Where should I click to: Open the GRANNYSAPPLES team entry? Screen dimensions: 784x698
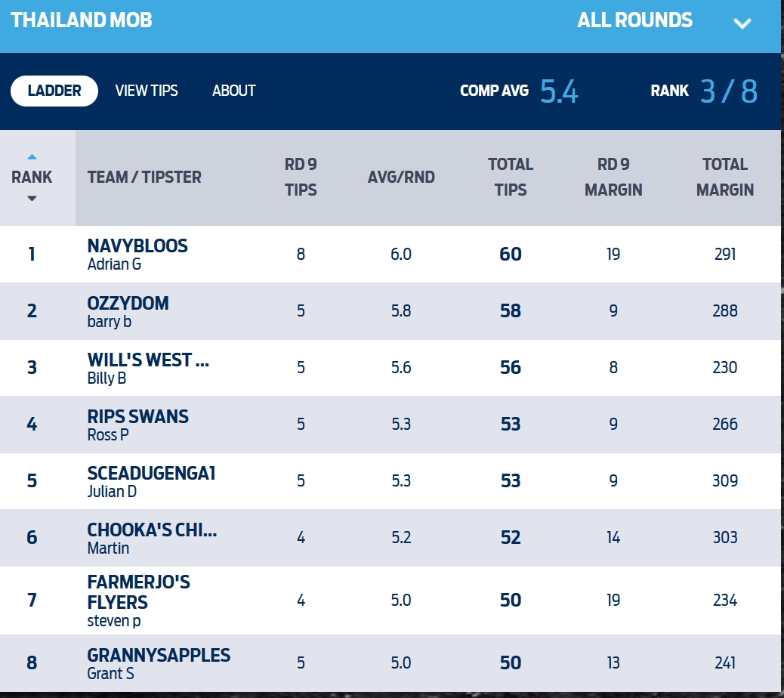[159, 656]
